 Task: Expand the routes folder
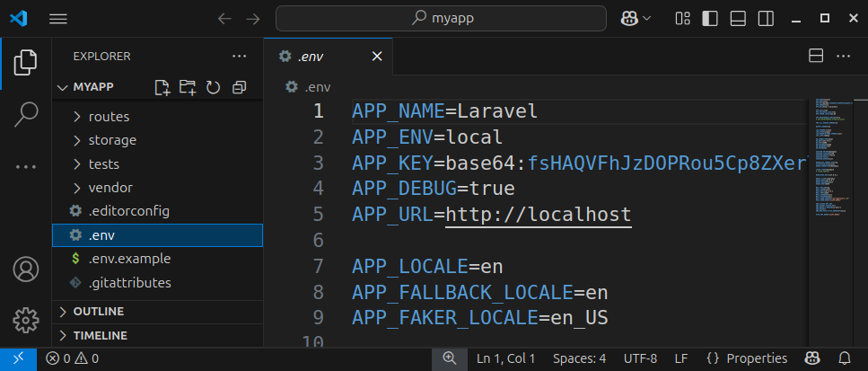coord(157,117)
